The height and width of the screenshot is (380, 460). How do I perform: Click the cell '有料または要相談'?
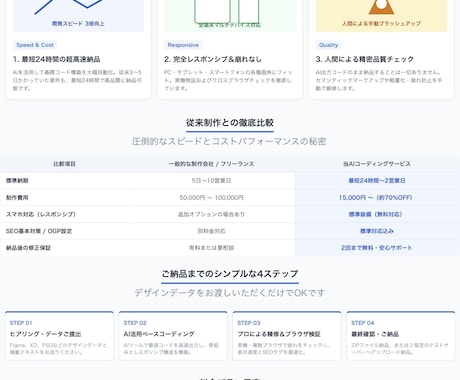[x=211, y=248]
